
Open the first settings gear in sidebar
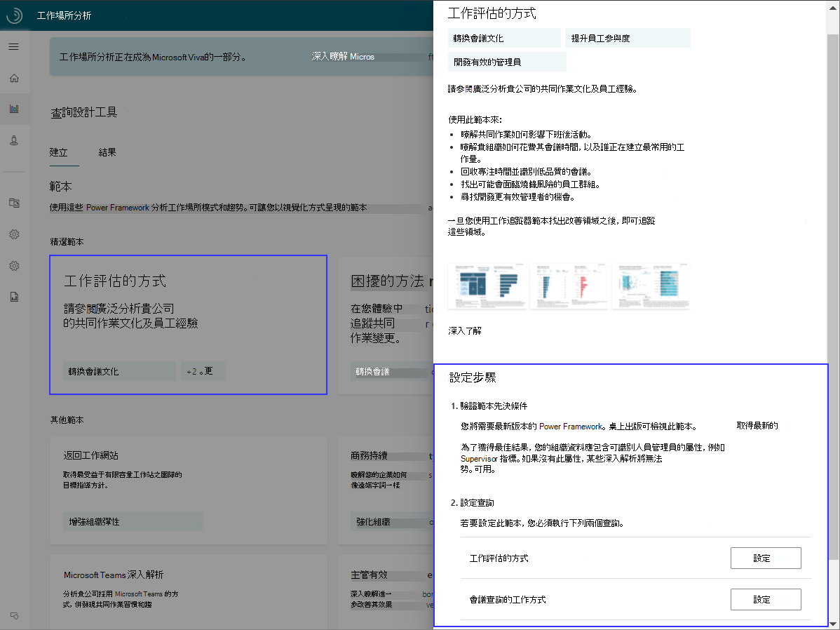click(13, 234)
